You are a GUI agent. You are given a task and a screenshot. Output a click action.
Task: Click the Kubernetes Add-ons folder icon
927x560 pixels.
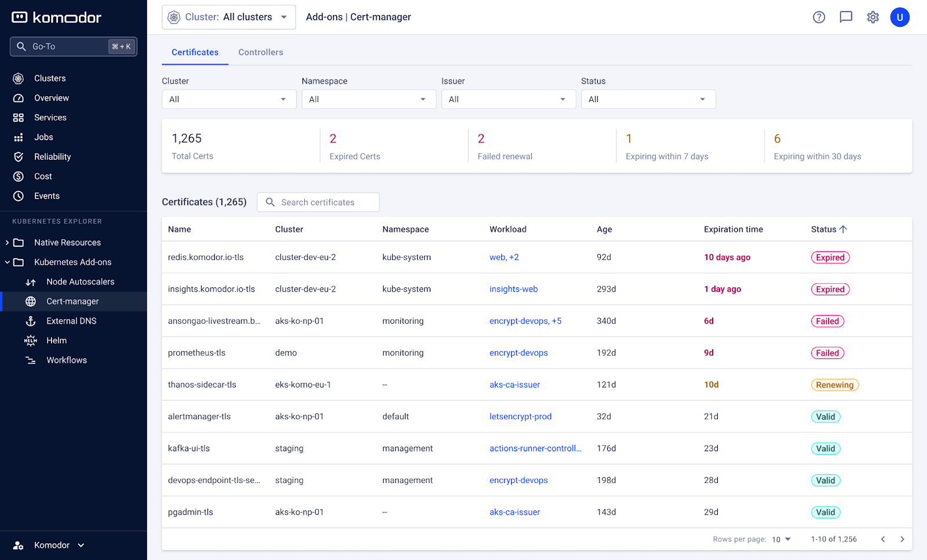19,262
